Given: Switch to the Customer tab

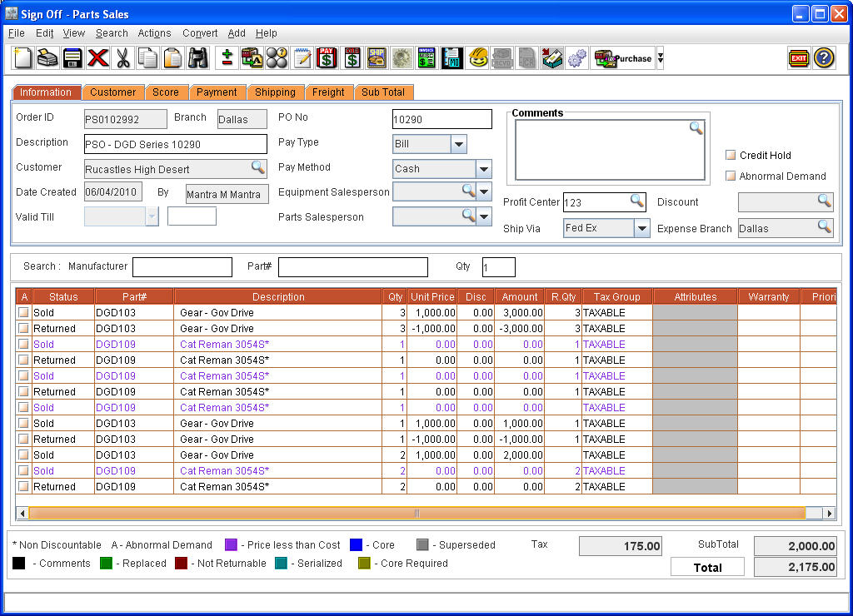Looking at the screenshot, I should point(112,92).
